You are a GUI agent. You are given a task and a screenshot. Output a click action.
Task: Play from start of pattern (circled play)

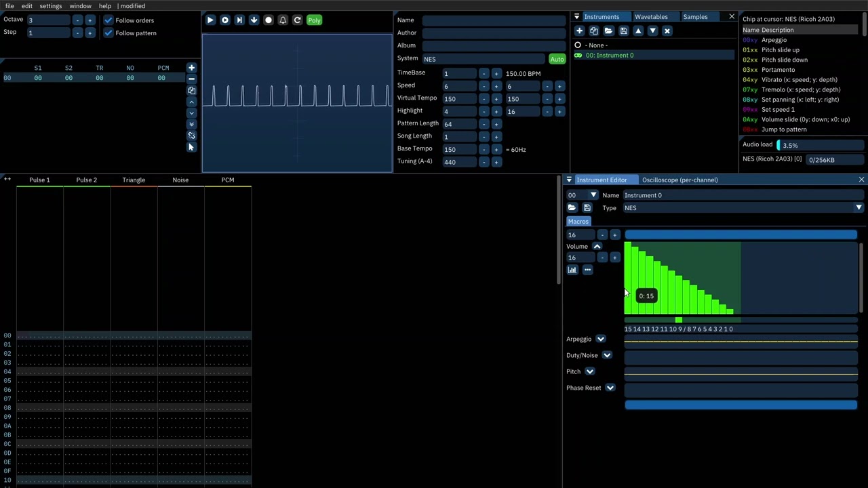225,20
